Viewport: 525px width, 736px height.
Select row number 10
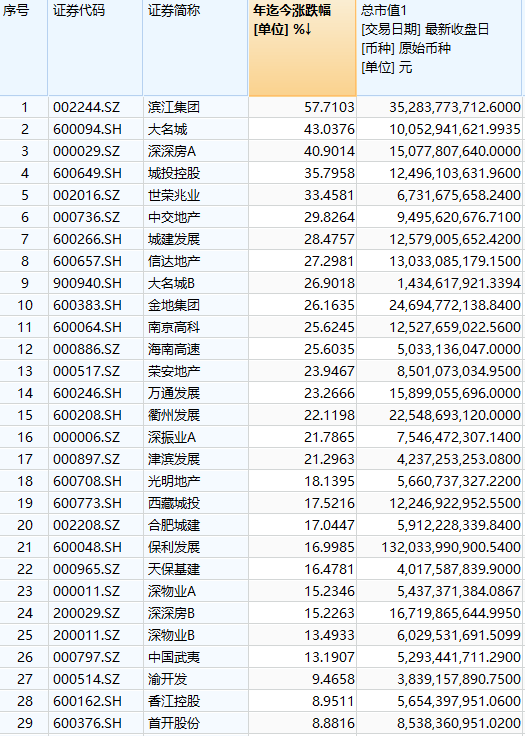[x=23, y=305]
